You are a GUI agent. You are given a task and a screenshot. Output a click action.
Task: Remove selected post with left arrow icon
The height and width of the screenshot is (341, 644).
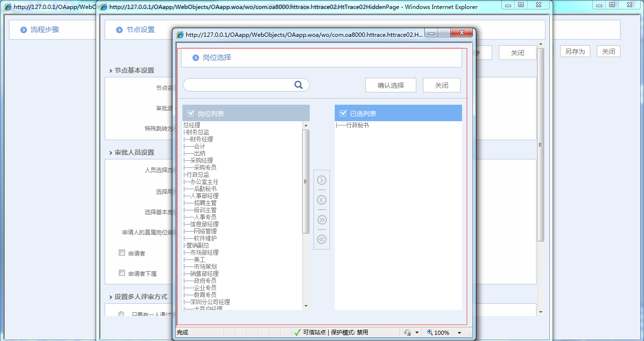tap(322, 200)
